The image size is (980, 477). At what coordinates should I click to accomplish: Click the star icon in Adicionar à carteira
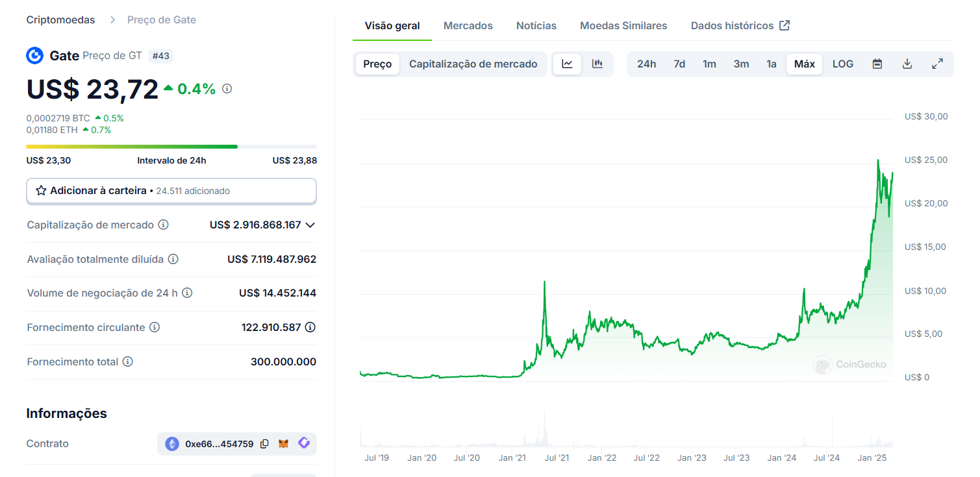click(41, 191)
